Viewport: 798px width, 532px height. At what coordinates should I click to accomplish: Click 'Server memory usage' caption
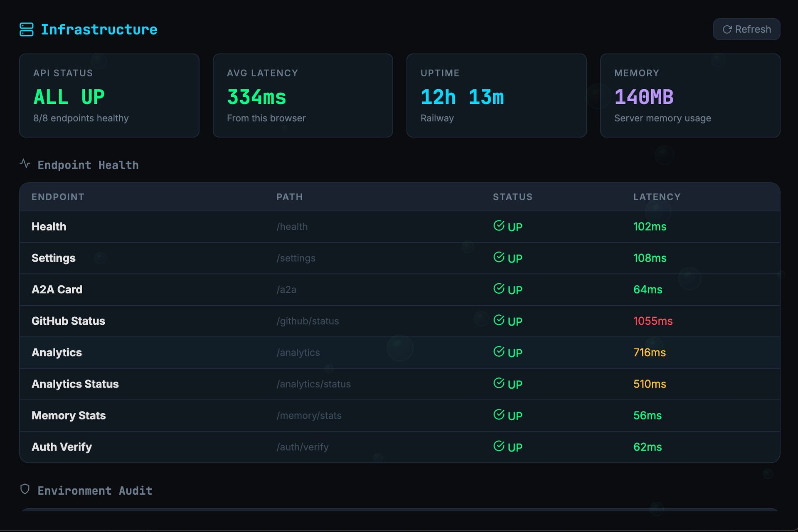pyautogui.click(x=663, y=118)
